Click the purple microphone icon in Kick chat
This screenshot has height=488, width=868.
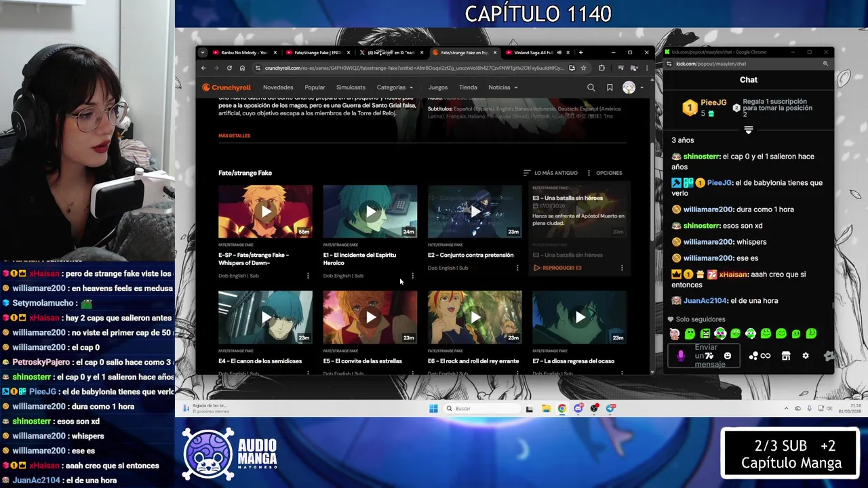pos(681,356)
